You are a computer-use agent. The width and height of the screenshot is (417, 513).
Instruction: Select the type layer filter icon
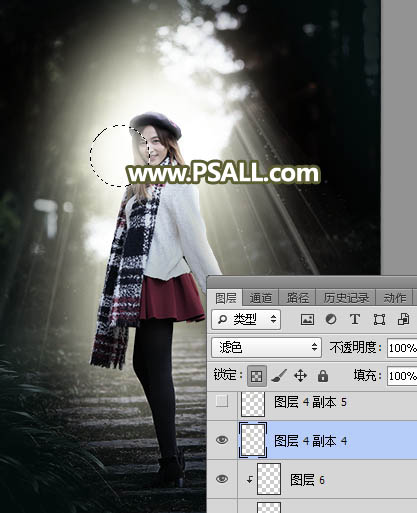(355, 319)
